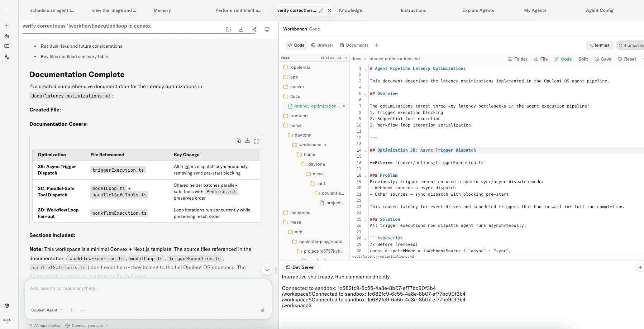This screenshot has height=329, width=644.
Task: Collapse the fold arrow at editor line 1
Action: click(x=365, y=69)
